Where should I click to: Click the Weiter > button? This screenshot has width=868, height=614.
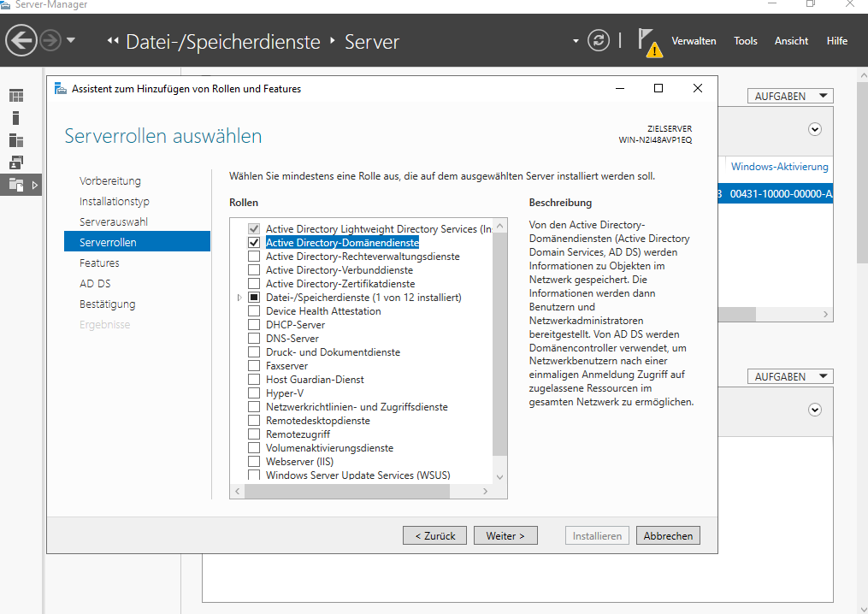(x=505, y=535)
